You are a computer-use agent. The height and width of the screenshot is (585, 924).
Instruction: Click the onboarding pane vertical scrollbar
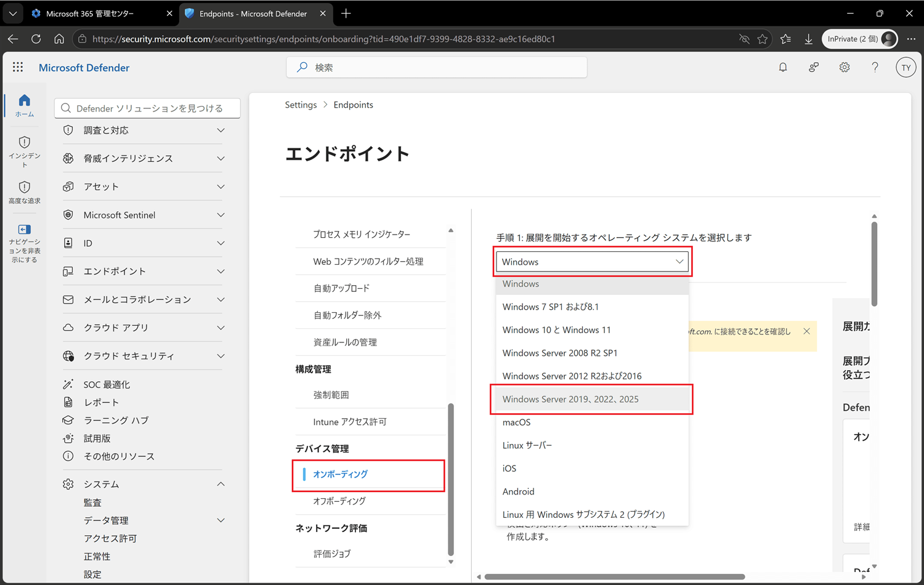(874, 264)
